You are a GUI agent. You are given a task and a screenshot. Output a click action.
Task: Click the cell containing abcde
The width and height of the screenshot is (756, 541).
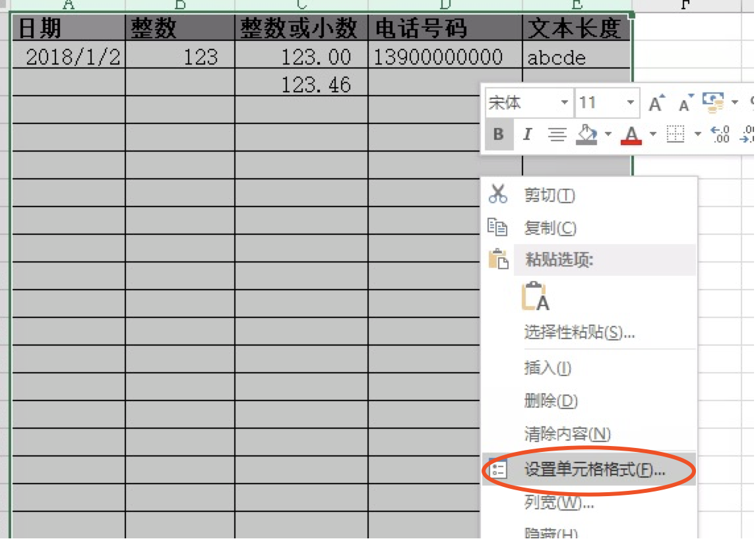click(x=577, y=55)
